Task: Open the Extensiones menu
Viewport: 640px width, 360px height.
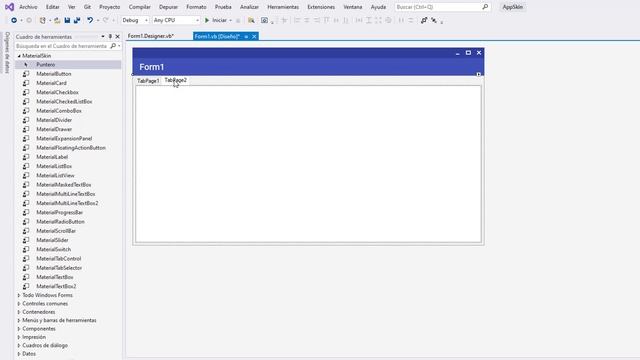Action: (321, 7)
